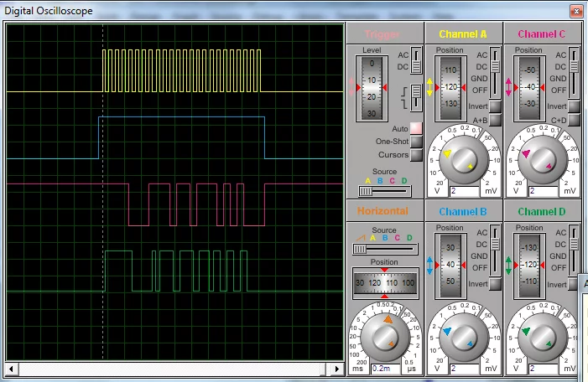Turn on the Cursors button

pyautogui.click(x=415, y=155)
